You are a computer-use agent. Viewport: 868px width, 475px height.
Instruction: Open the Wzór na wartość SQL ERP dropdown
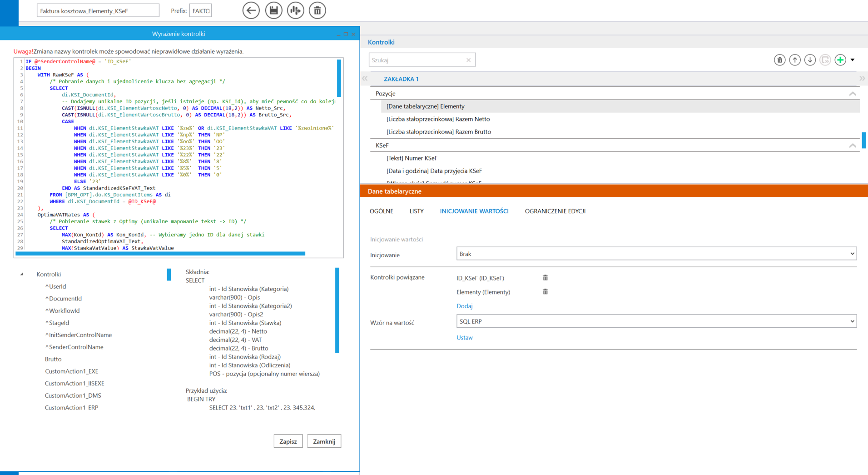656,321
